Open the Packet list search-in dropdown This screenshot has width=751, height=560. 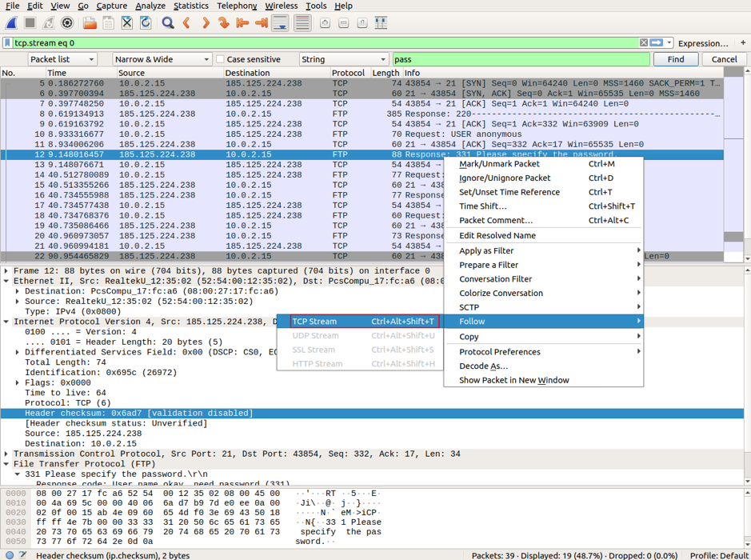[x=62, y=59]
